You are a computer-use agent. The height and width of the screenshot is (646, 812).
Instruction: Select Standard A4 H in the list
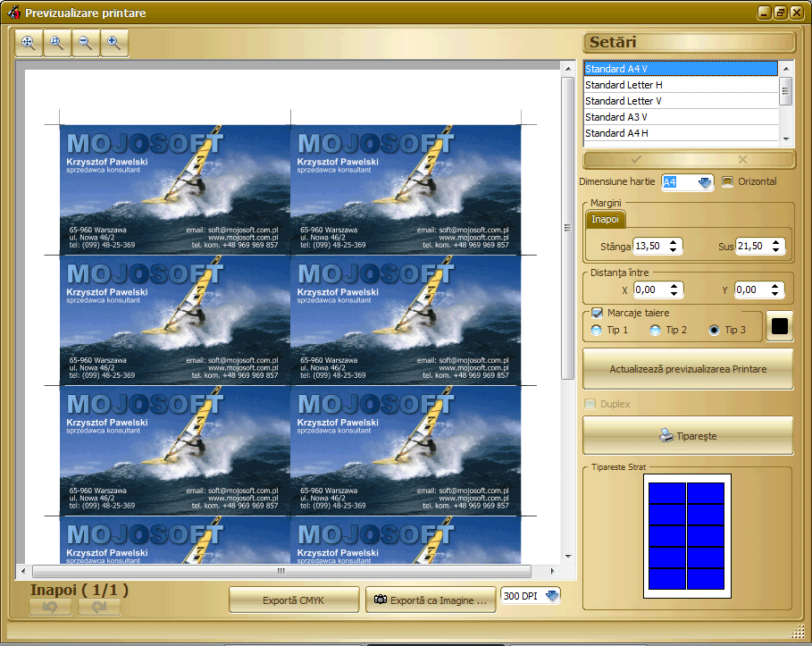coord(681,133)
